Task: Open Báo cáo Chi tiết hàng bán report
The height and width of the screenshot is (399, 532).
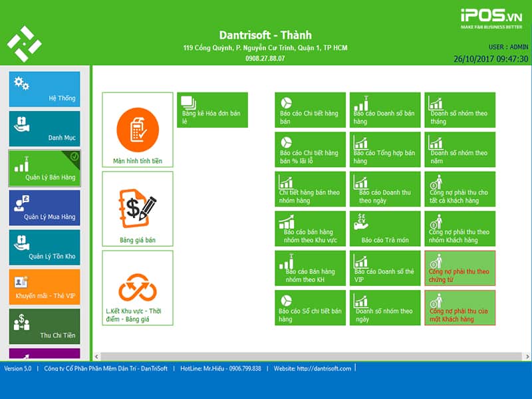Action: click(x=310, y=110)
